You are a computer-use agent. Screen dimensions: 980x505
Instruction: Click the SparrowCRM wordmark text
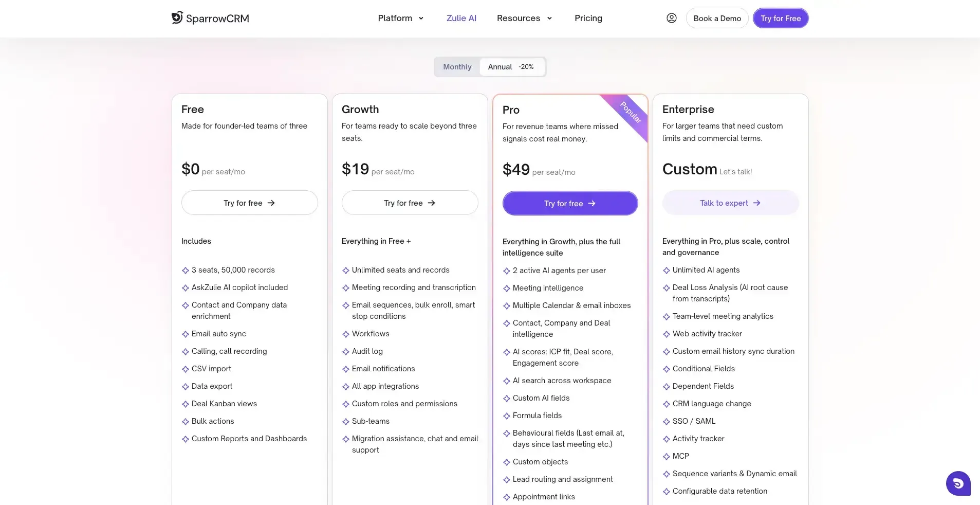(217, 19)
